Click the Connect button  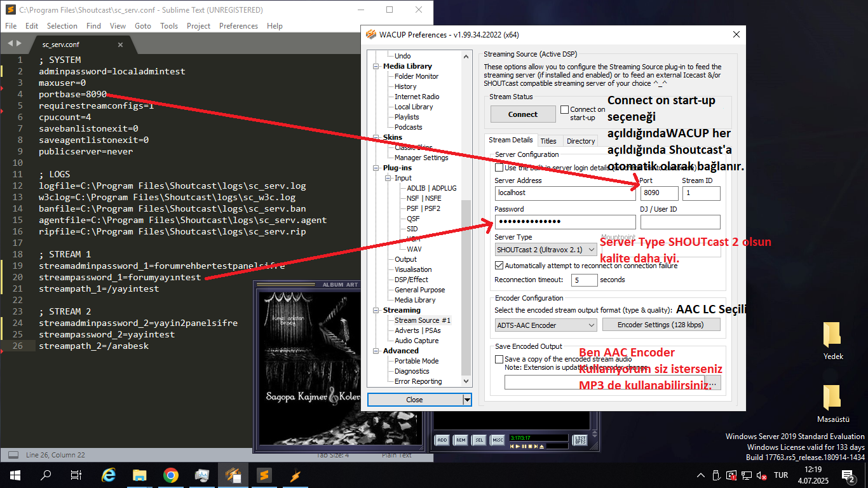coord(523,114)
